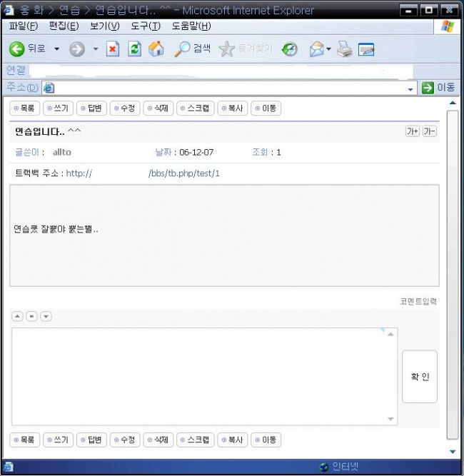Open the 도구(T) menu
464x476 pixels.
tap(146, 26)
